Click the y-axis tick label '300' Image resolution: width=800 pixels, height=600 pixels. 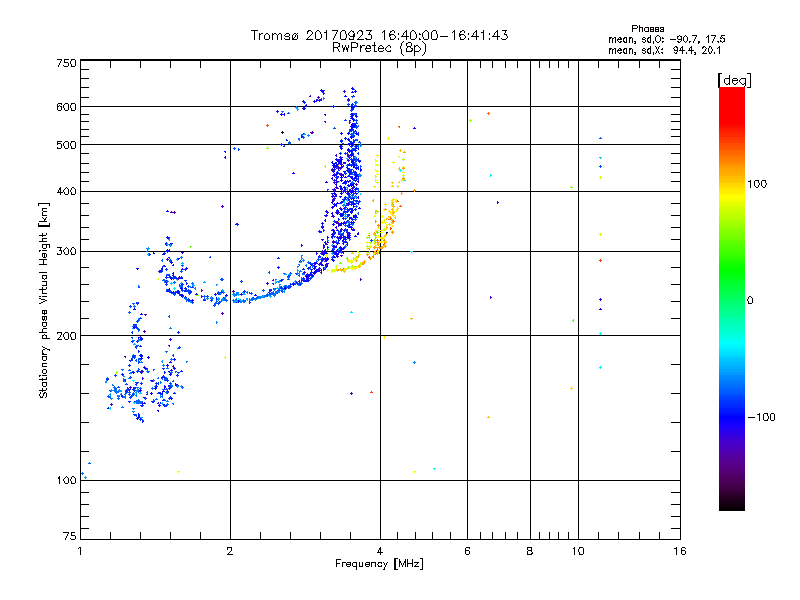pos(67,252)
